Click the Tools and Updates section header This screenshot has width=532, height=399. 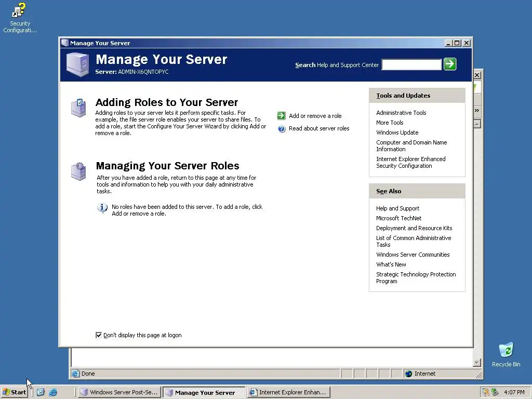(x=417, y=96)
